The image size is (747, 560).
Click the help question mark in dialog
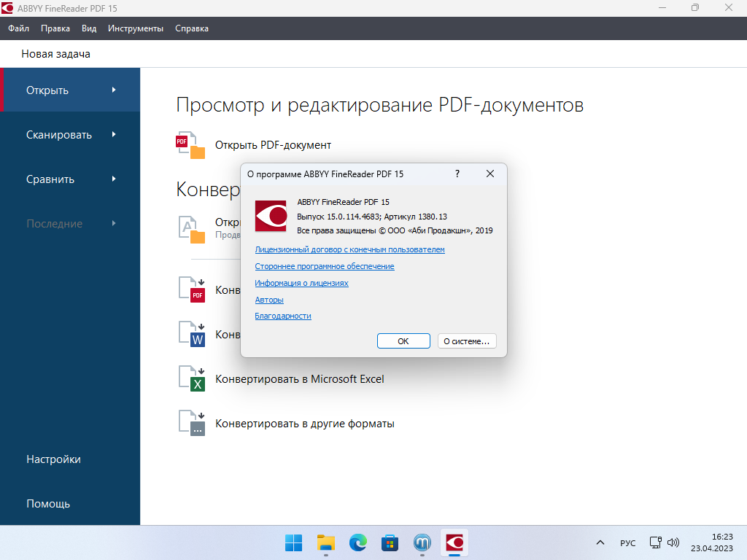tap(457, 174)
